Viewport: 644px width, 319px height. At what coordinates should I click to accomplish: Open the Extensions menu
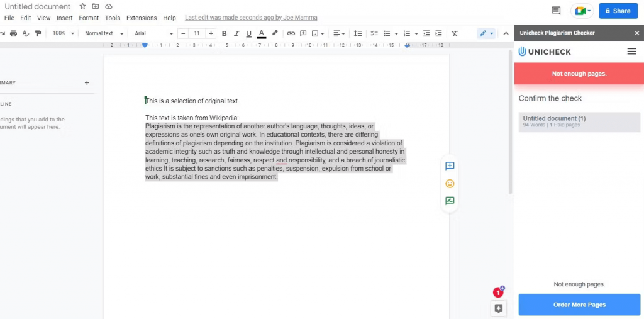142,18
